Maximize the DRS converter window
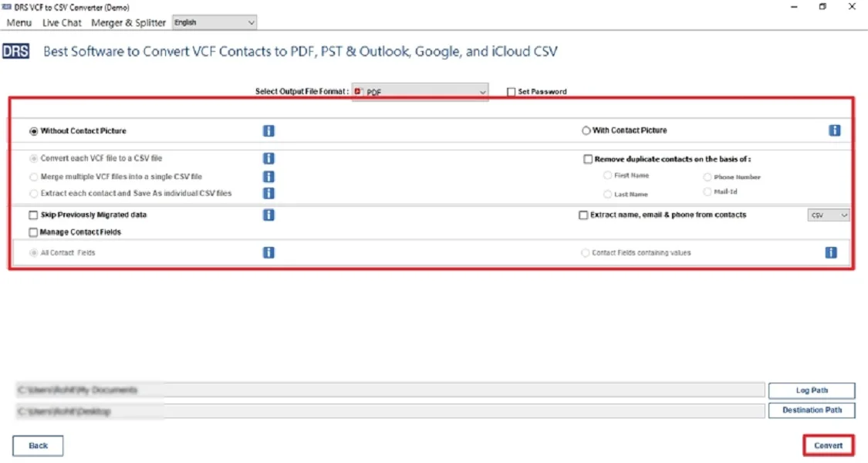The height and width of the screenshot is (463, 868). 822,7
